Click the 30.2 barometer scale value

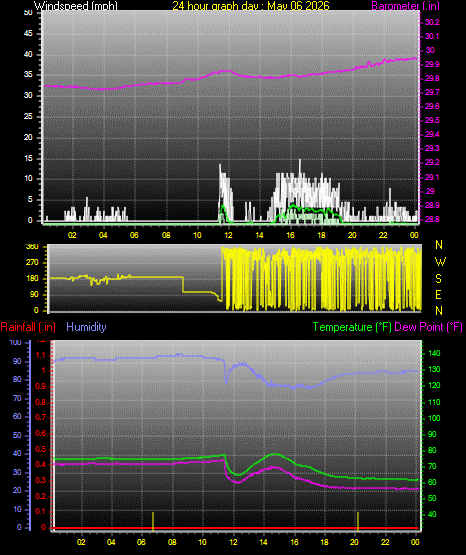432,22
